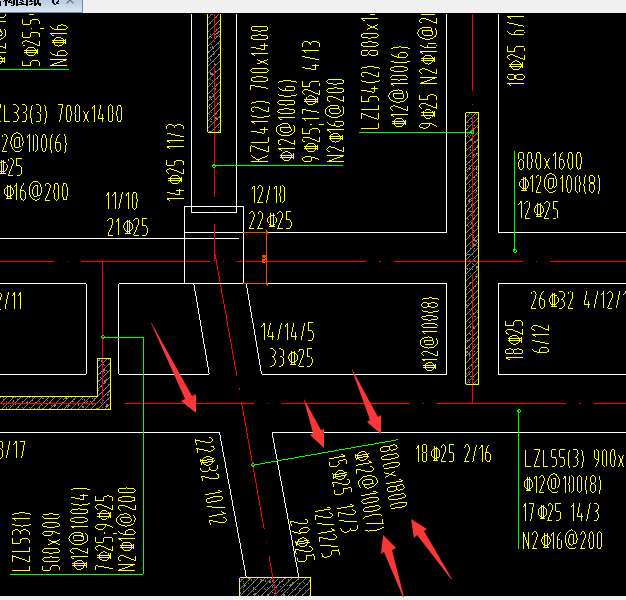Click the 14/14/5 annotation text
Screen dimensions: 626x600
pyautogui.click(x=287, y=332)
